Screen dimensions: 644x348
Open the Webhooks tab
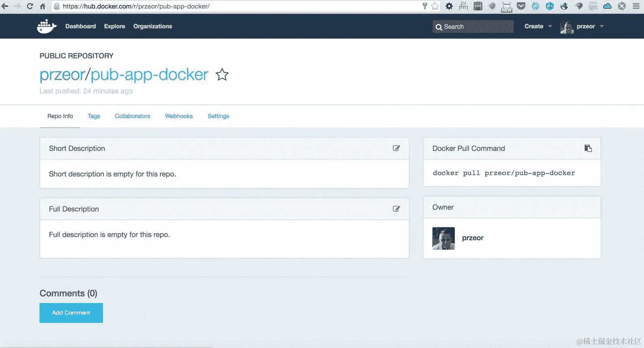[179, 116]
